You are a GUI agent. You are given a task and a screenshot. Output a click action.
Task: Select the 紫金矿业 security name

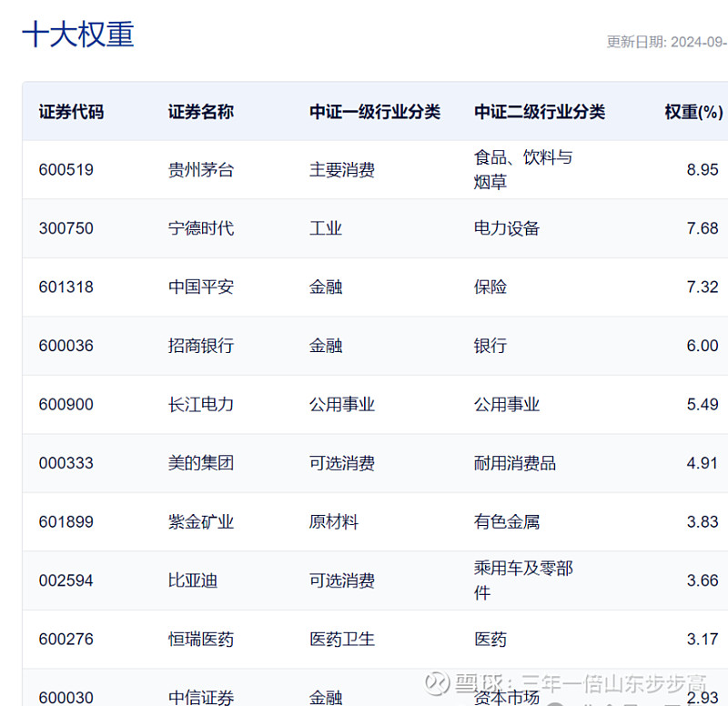coord(200,522)
